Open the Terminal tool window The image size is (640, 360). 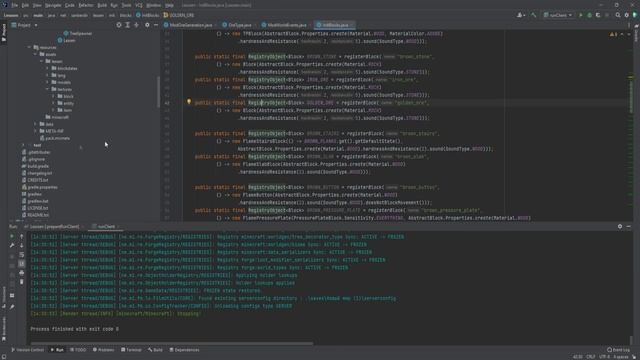click(x=131, y=350)
